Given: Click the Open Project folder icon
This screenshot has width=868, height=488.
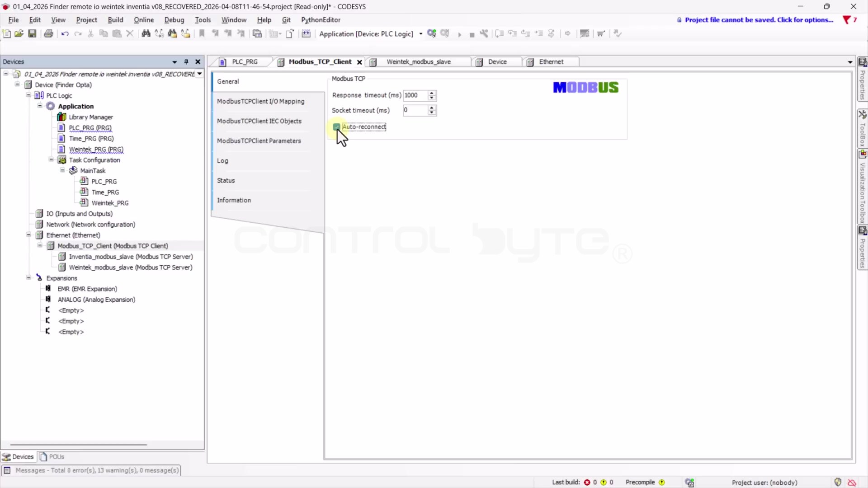Looking at the screenshot, I should coord(19,33).
